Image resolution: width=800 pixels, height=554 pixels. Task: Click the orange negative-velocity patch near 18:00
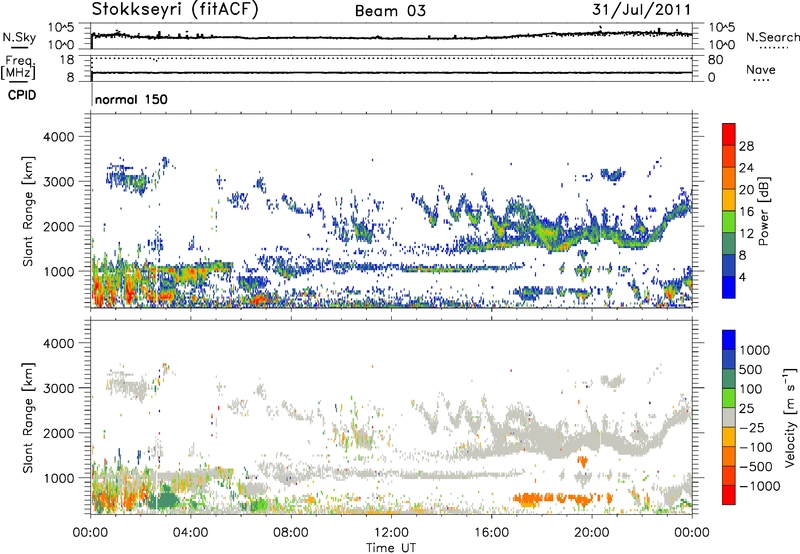(x=533, y=499)
